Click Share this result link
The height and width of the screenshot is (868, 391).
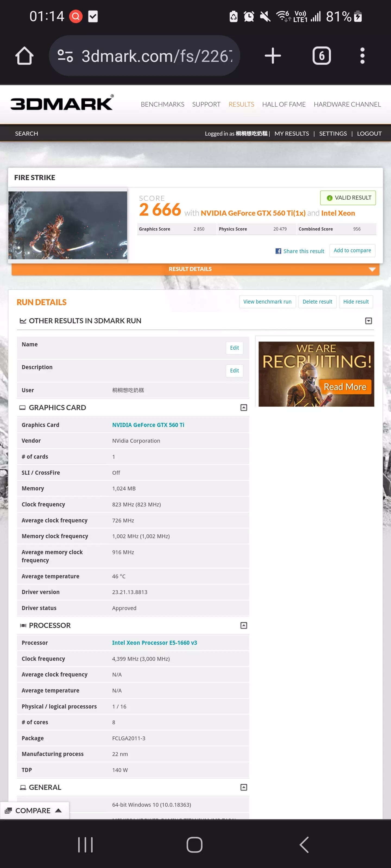[304, 251]
